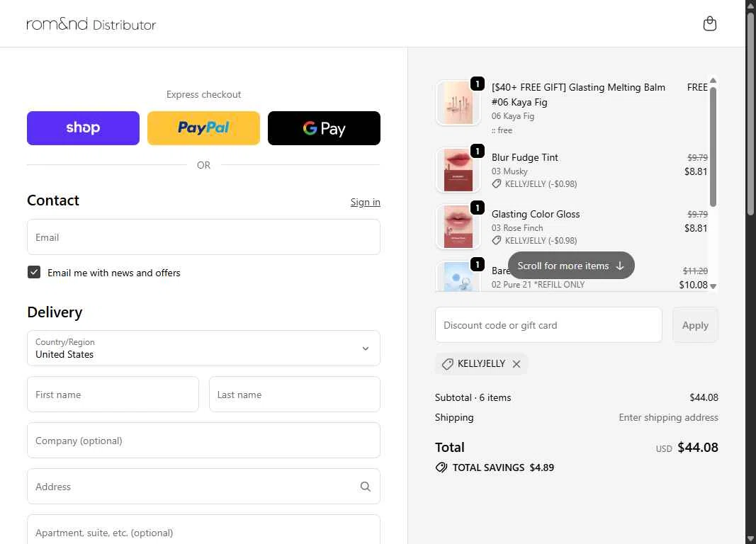The width and height of the screenshot is (756, 544).
Task: Uncheck Email me with news and offers
Action: tap(34, 272)
